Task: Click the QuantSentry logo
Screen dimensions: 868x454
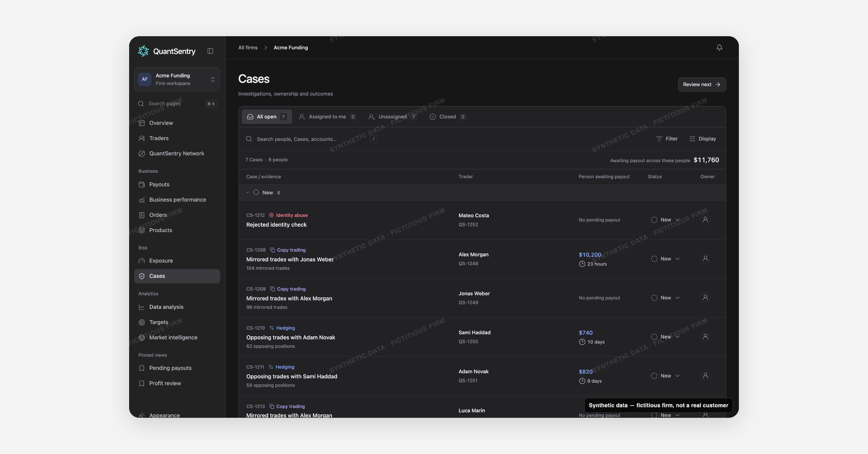Action: (167, 51)
